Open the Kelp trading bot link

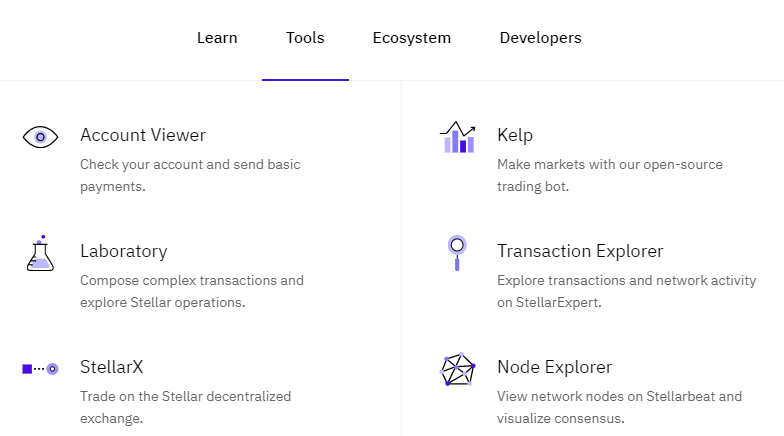pyautogui.click(x=515, y=135)
